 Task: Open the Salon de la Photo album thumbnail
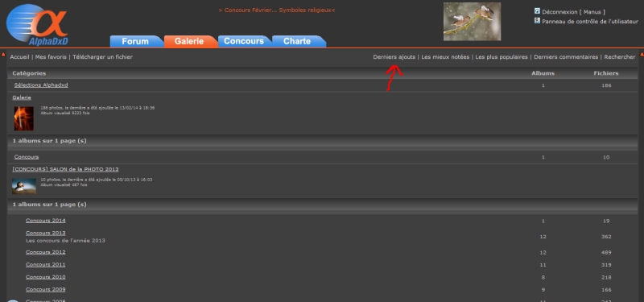24,186
